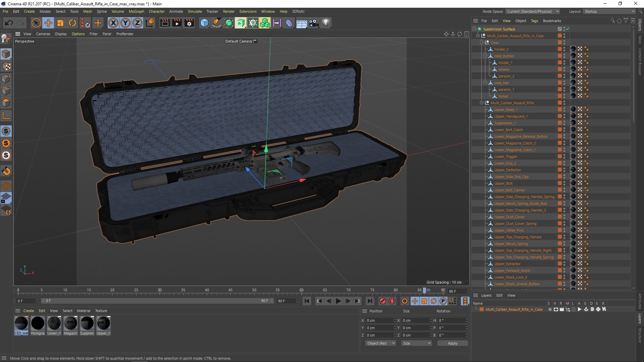Select the CED_wat material swatch
Viewport: 644px width, 362px height.
pos(21,326)
